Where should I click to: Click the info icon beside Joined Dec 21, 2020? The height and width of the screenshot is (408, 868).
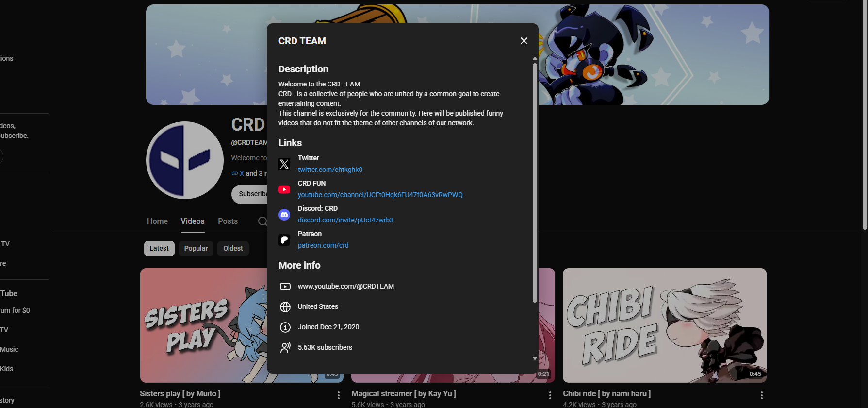[x=285, y=327]
